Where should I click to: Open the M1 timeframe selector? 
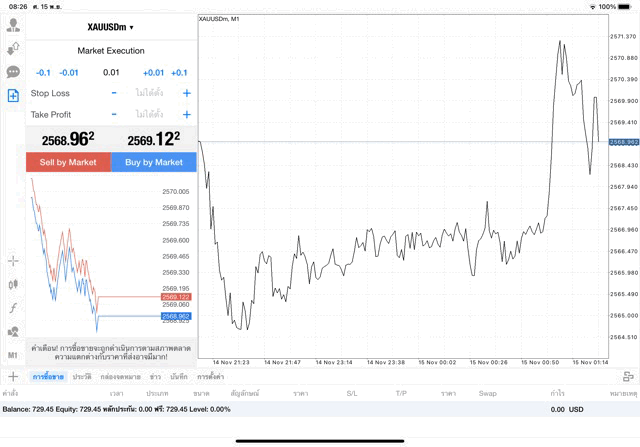click(13, 354)
